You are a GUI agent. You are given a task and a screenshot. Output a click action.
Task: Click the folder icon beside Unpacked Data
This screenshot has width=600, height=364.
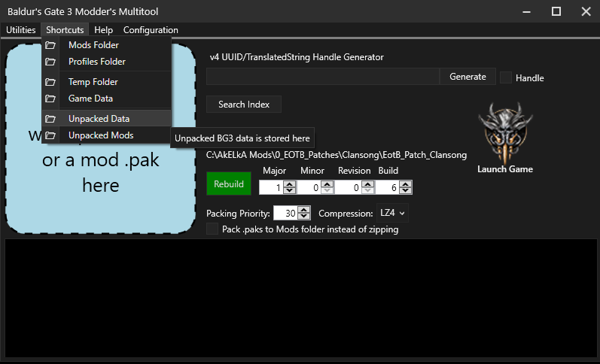(x=50, y=119)
